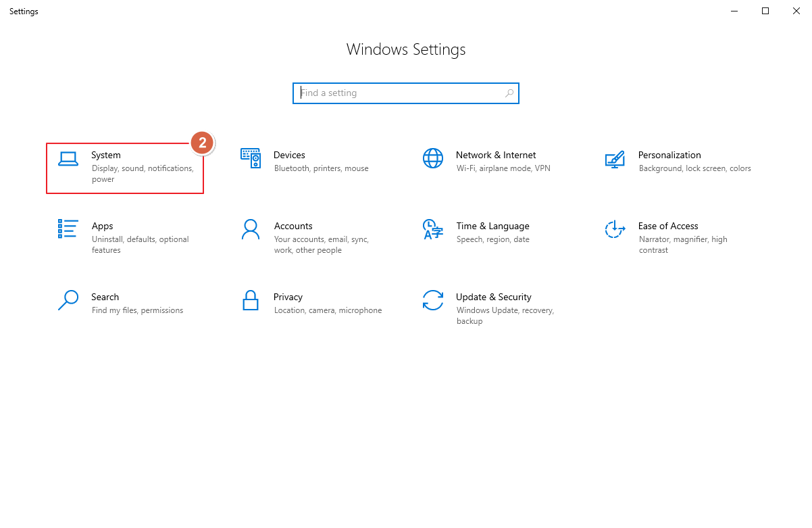Click the Update & Security arrows icon
The width and height of the screenshot is (812, 528).
point(433,300)
